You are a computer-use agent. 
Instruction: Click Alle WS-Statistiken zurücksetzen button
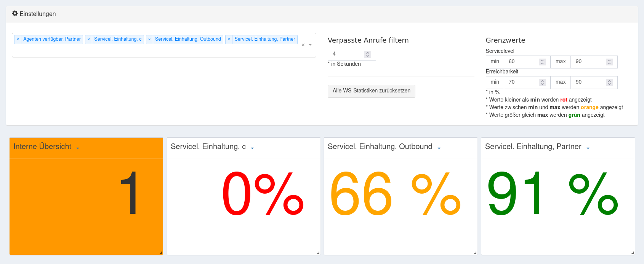click(x=371, y=91)
